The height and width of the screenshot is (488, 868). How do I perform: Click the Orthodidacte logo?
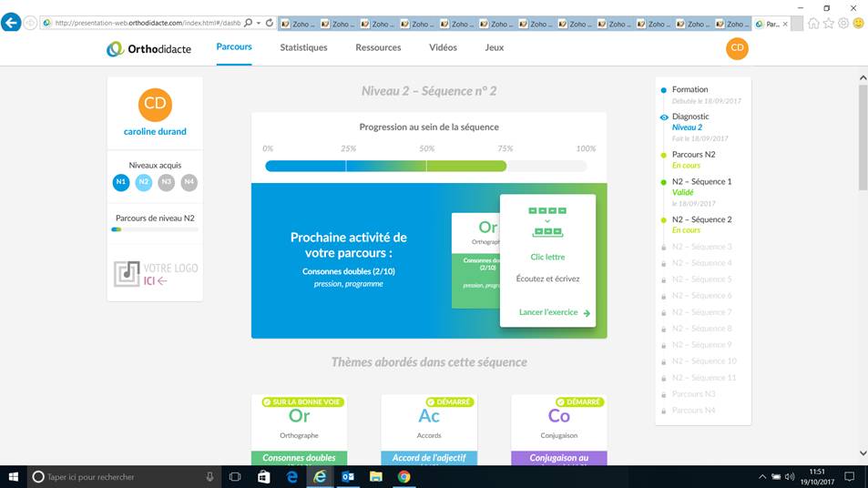pos(148,48)
